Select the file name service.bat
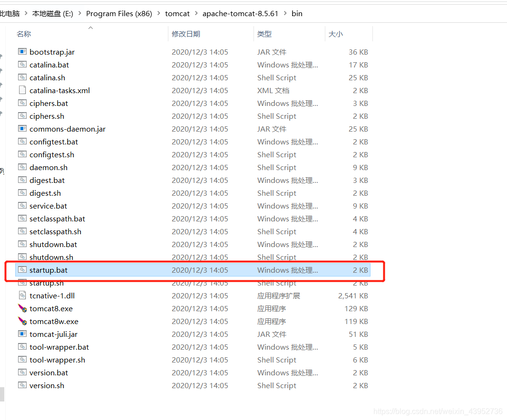507x420 pixels. [48, 206]
